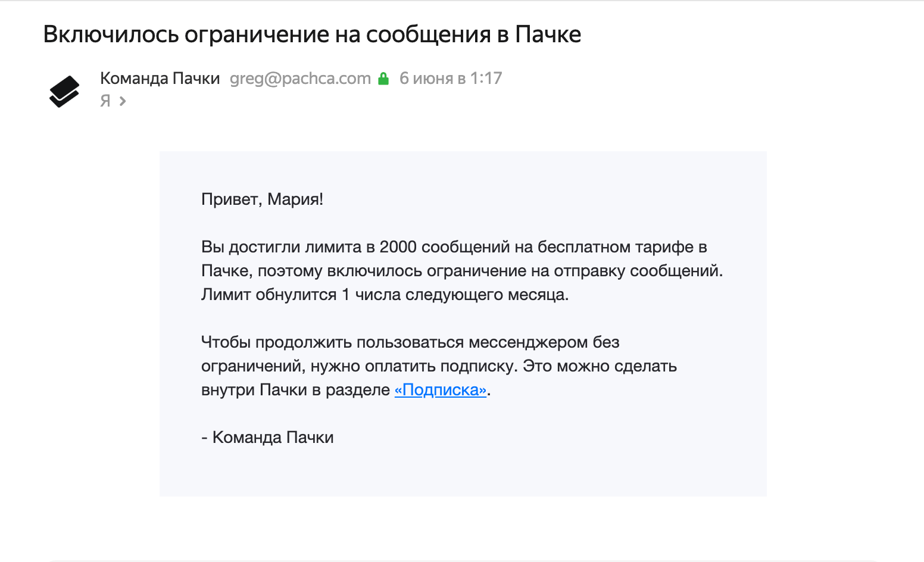
Task: Click the Pachca sender avatar logo
Action: (x=64, y=91)
